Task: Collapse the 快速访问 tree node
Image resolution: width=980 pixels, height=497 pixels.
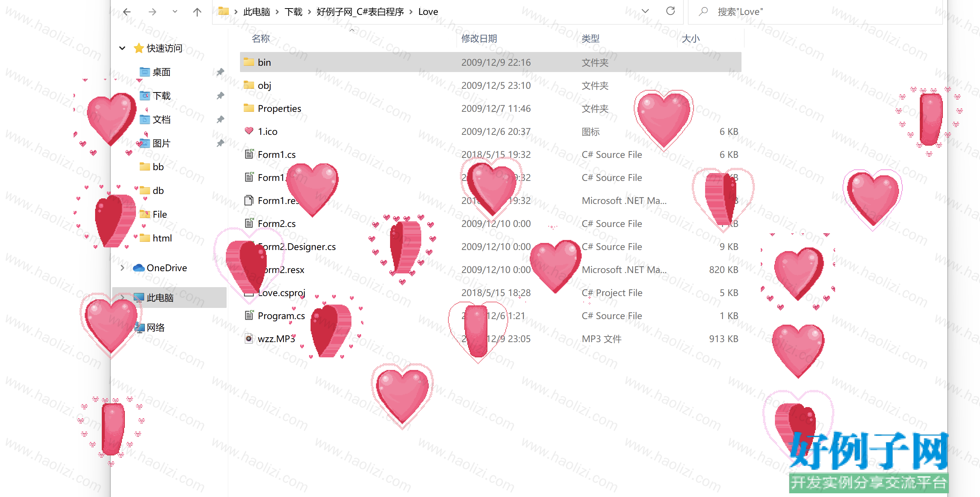Action: click(x=122, y=48)
